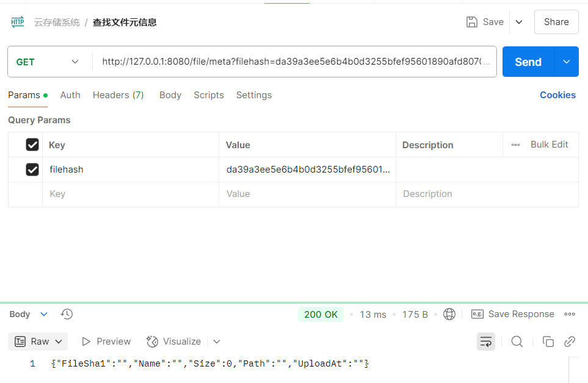Viewport: 588px width, 383px height.
Task: Click the Send button
Action: (x=528, y=62)
